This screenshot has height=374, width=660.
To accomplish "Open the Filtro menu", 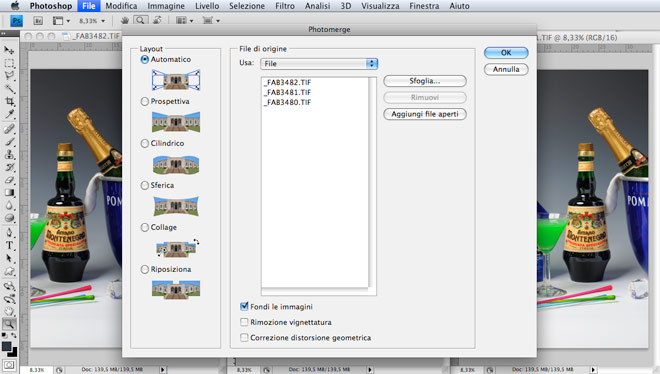I will click(x=285, y=6).
